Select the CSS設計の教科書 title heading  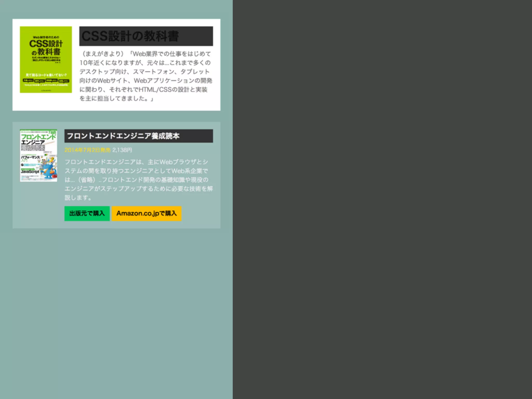point(146,36)
